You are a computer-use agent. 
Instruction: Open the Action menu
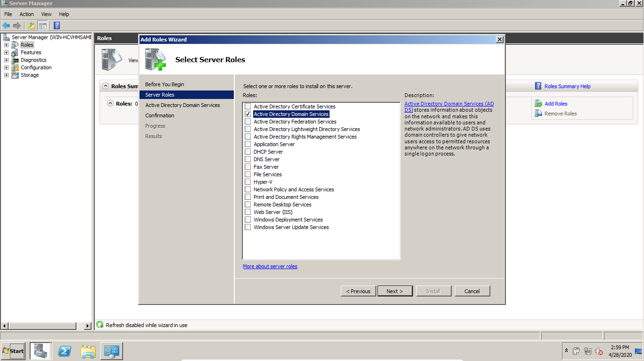tap(26, 14)
